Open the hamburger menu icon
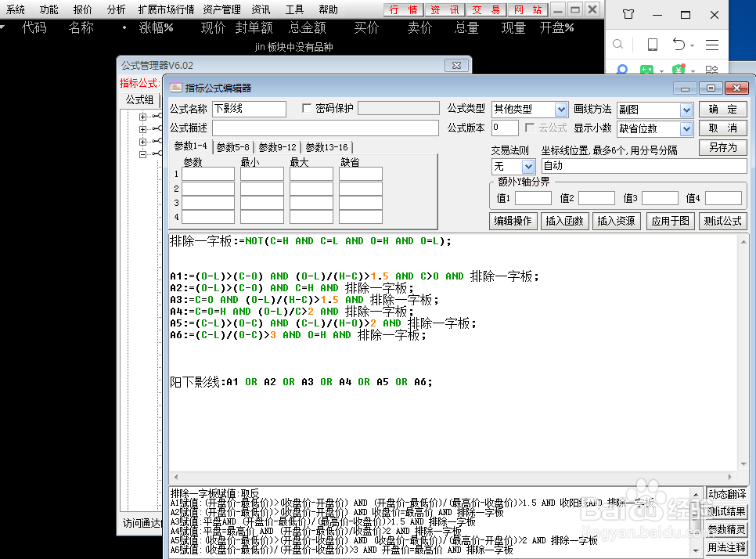 click(713, 45)
